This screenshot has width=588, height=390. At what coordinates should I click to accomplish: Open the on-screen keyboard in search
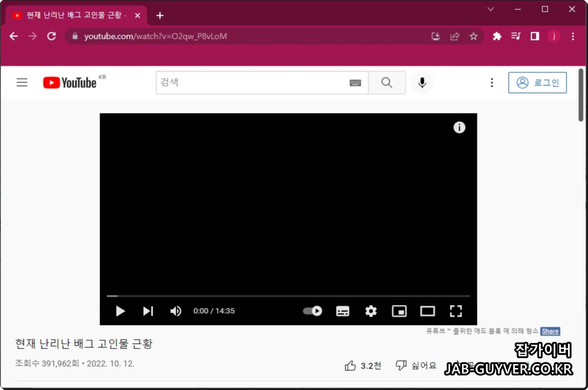356,83
